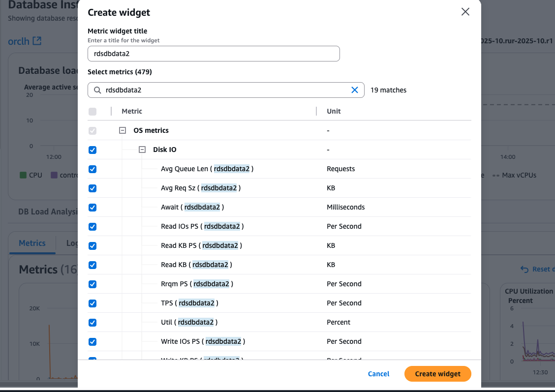
Task: Deselect the Read IOs PS metric
Action: [92, 227]
